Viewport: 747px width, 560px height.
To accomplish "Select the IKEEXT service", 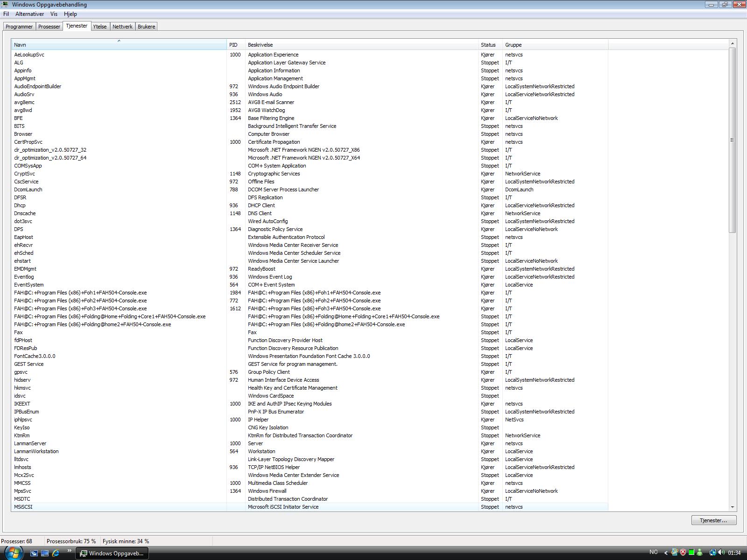I will [x=22, y=404].
